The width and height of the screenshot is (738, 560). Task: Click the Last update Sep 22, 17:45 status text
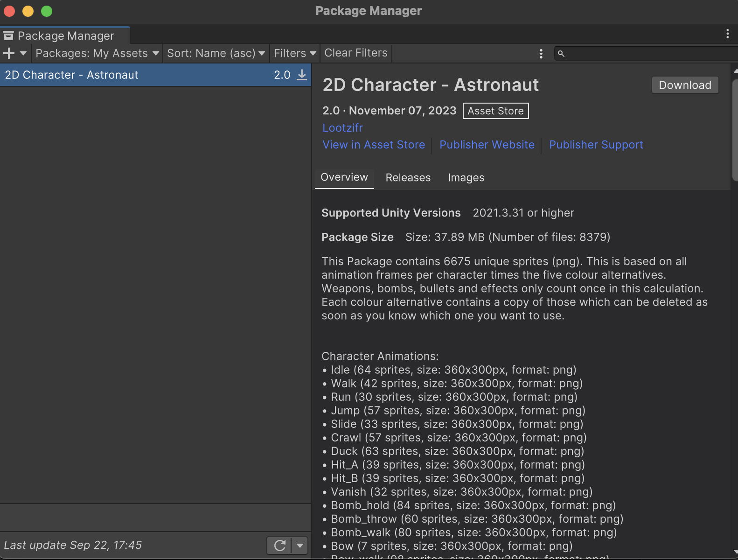(x=73, y=545)
